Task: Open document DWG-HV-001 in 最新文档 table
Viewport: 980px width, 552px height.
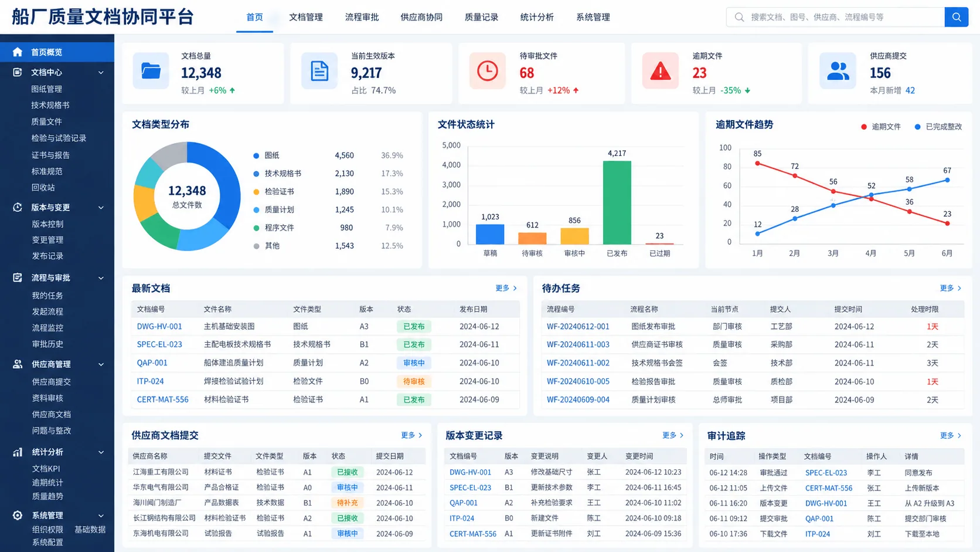Action: point(159,326)
